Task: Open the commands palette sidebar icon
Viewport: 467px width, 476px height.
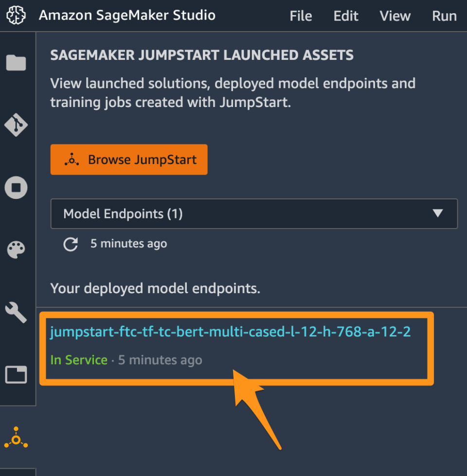Action: tap(16, 249)
